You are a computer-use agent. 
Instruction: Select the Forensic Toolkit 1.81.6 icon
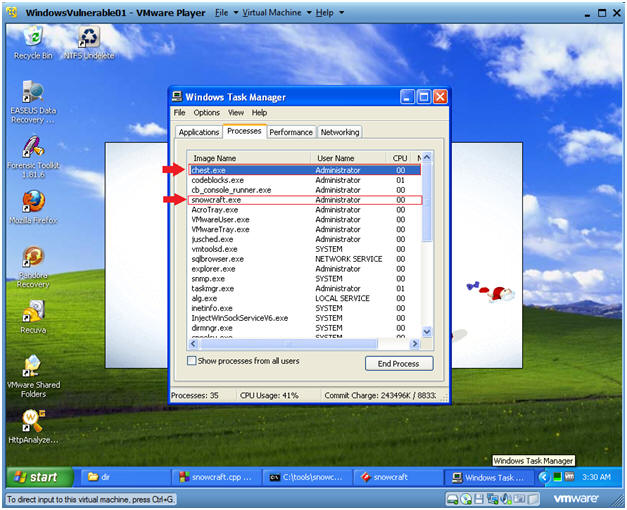pos(33,157)
